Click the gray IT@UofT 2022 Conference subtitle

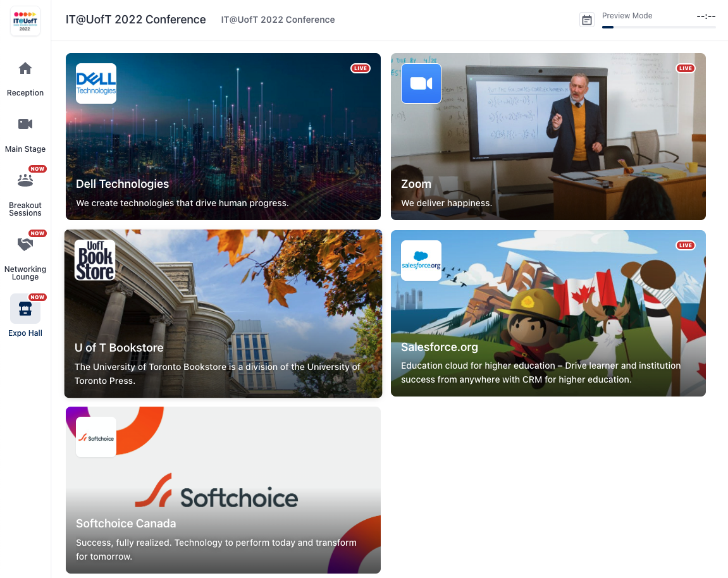point(278,20)
